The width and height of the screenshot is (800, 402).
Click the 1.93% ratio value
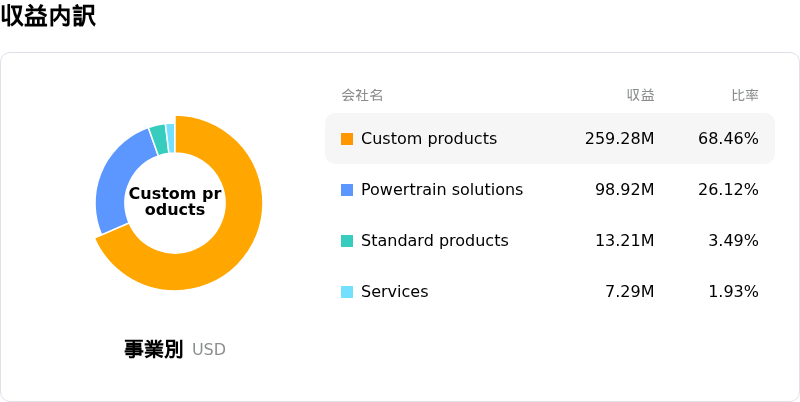click(x=733, y=292)
